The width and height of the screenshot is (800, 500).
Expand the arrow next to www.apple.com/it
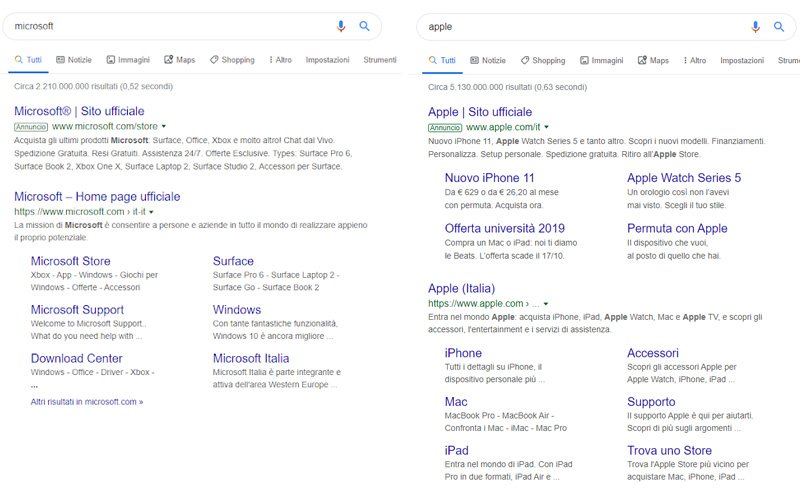[x=546, y=127]
